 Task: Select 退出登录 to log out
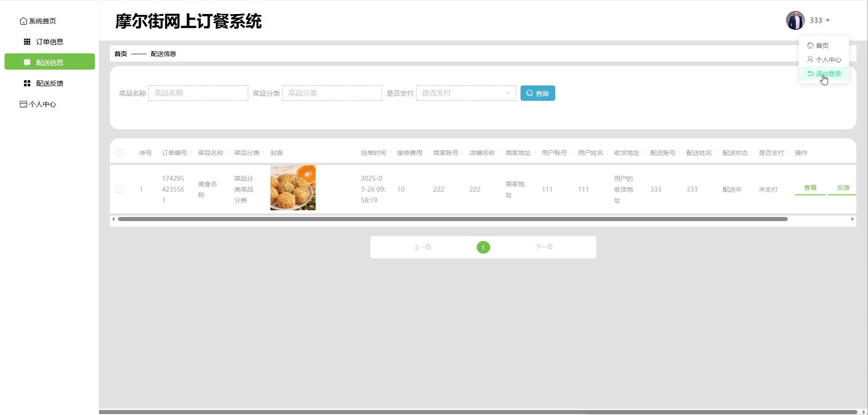click(824, 74)
